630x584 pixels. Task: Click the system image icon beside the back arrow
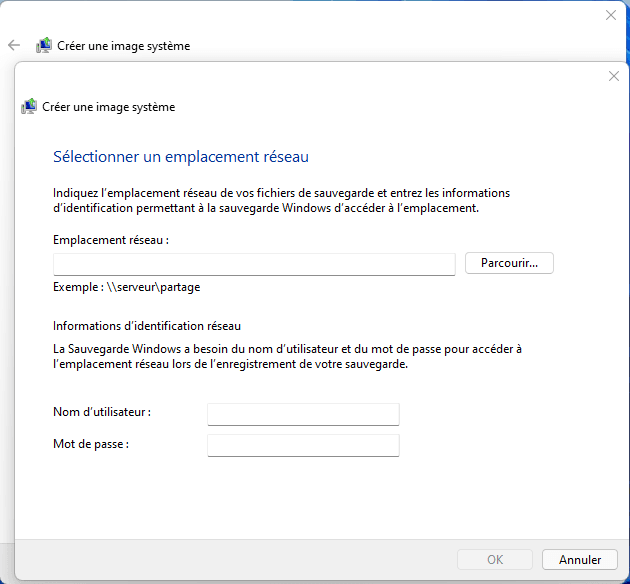[44, 45]
